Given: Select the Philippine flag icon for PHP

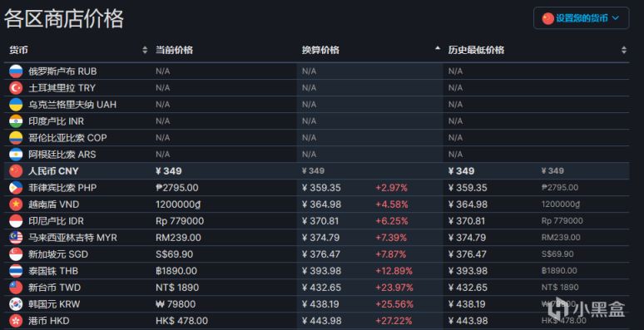Looking at the screenshot, I should [16, 188].
